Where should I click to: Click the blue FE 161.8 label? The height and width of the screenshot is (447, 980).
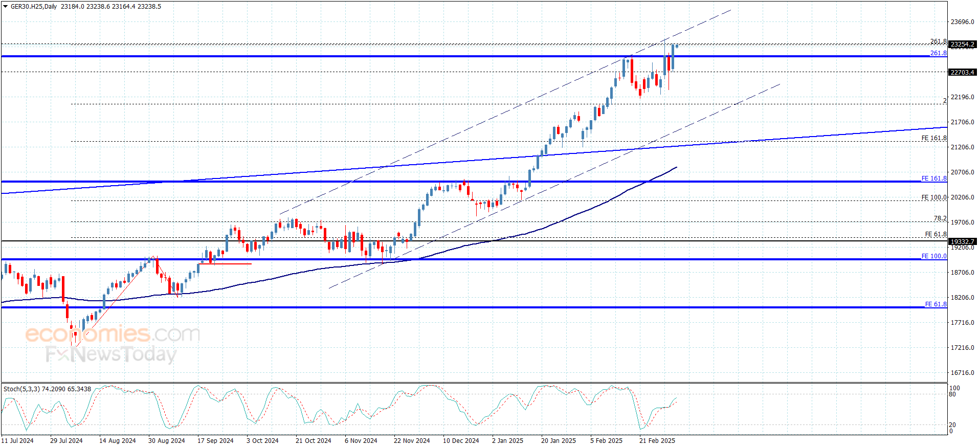pos(934,178)
